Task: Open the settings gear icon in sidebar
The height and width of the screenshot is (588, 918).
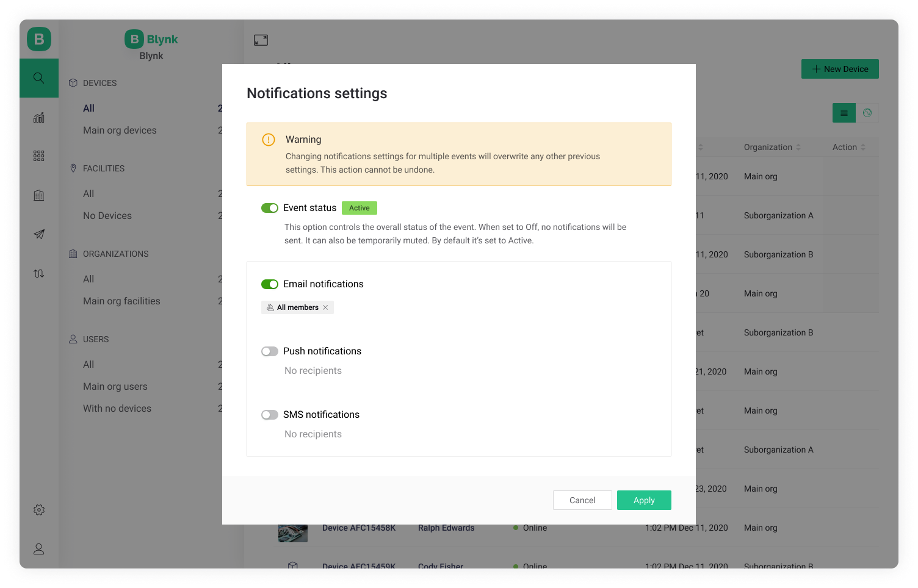Action: 38,510
